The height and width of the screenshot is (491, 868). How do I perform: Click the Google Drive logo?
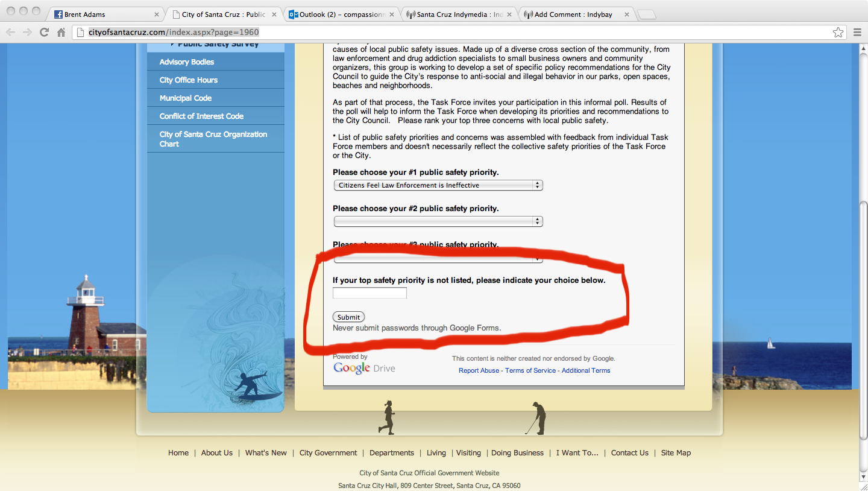363,368
